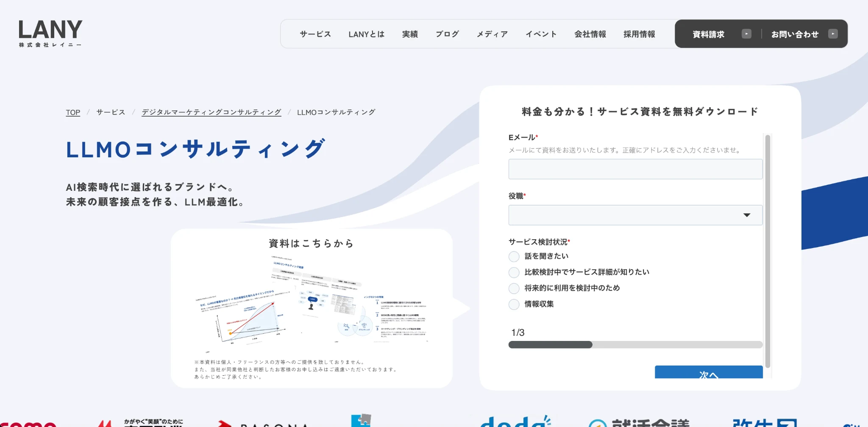Select the 話を聞きたい radio option
Viewport: 868px width, 427px height.
pos(514,257)
